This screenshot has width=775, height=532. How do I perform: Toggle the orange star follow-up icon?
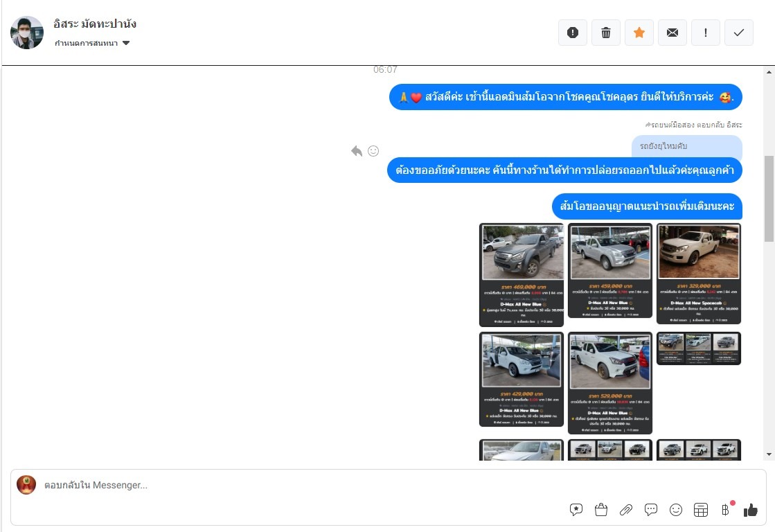[x=639, y=33]
